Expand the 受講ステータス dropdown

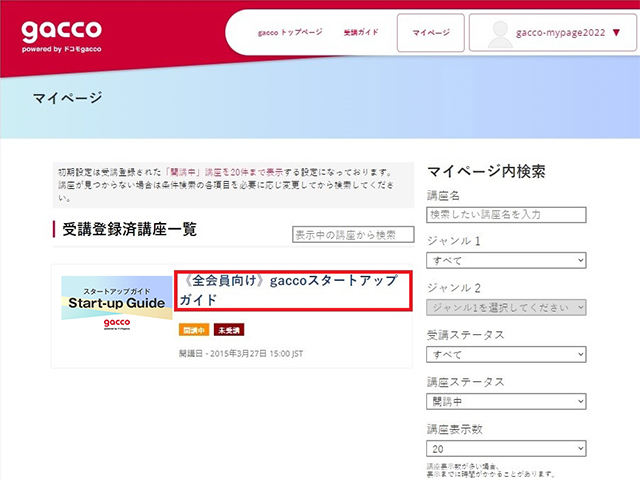click(x=505, y=355)
